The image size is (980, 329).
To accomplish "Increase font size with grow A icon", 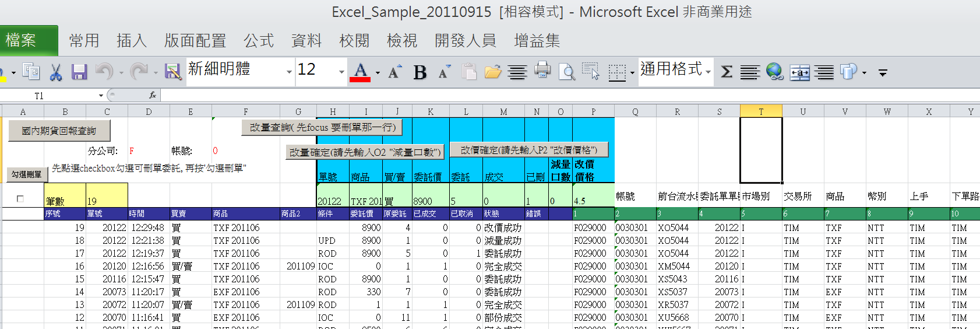I will (x=394, y=72).
